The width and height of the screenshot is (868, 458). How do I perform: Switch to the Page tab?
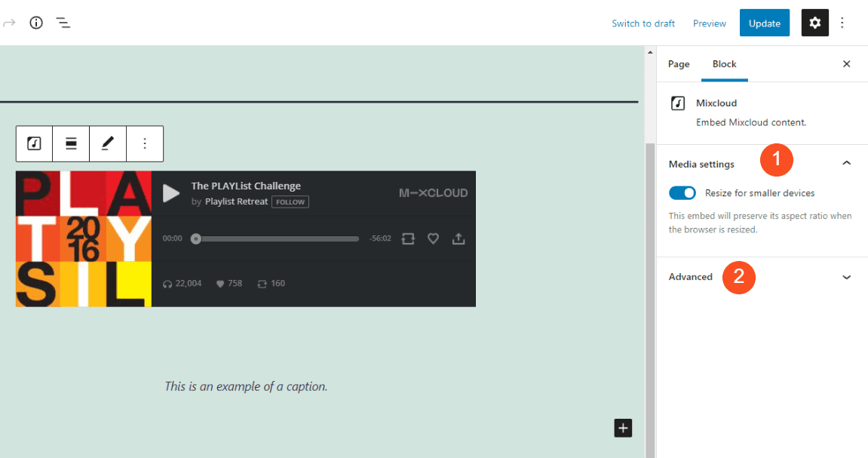tap(678, 64)
